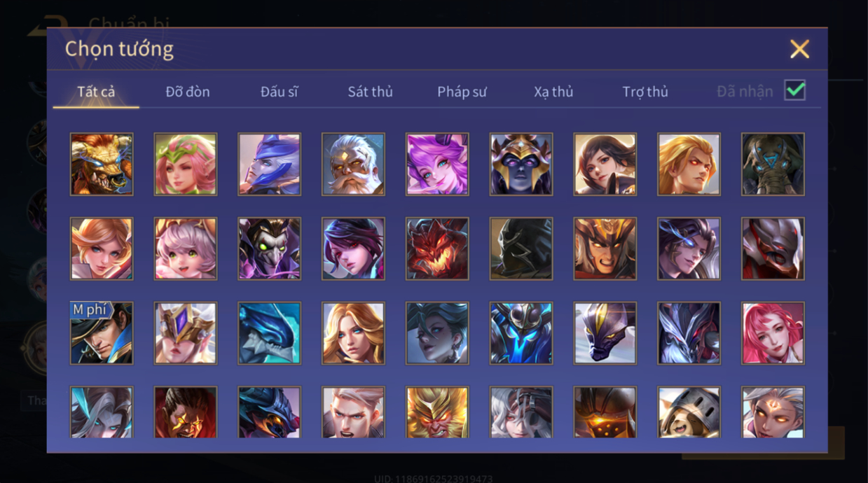Screen dimensions: 868x483
Task: Close the Chọn tướng dialog
Action: tap(799, 49)
